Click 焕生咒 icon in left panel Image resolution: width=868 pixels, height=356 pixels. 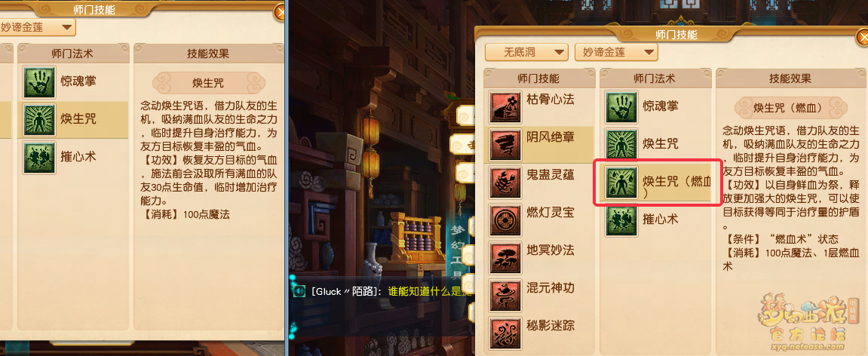[x=39, y=120]
